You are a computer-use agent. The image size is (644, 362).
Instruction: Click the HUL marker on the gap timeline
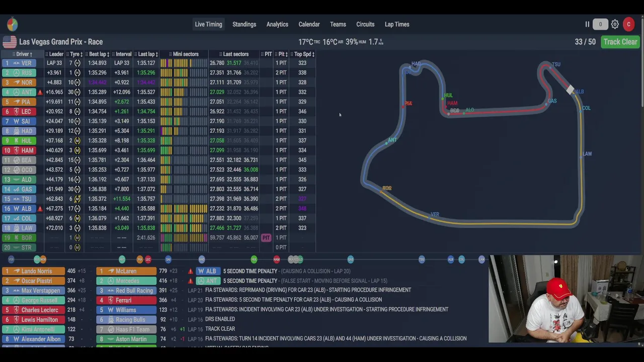pyautogui.click(x=254, y=259)
